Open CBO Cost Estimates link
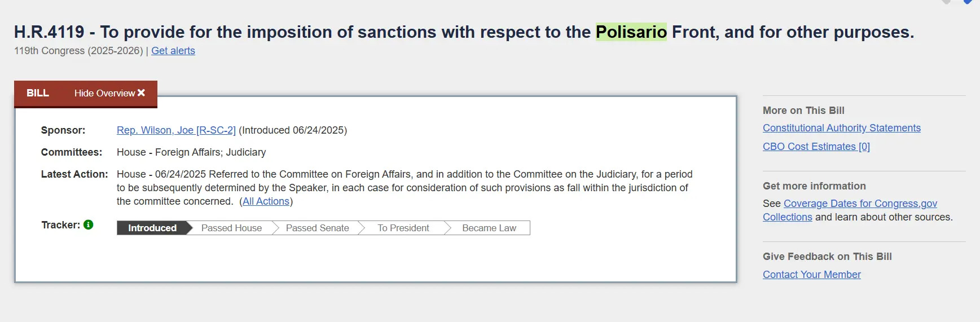Viewport: 980px width, 322px height. [x=816, y=147]
